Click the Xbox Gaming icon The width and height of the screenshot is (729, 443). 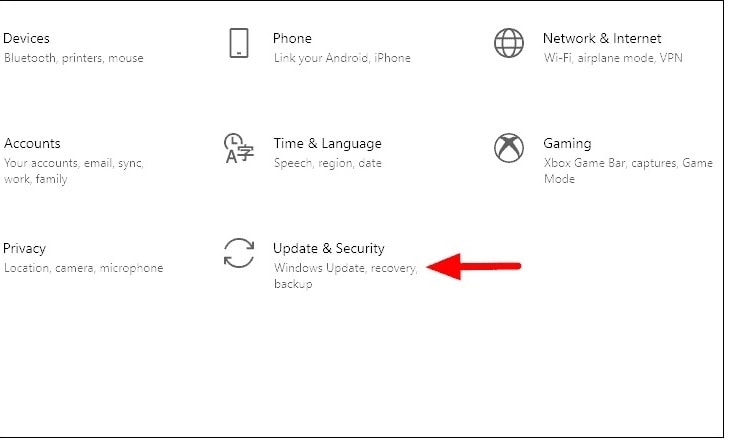point(509,148)
